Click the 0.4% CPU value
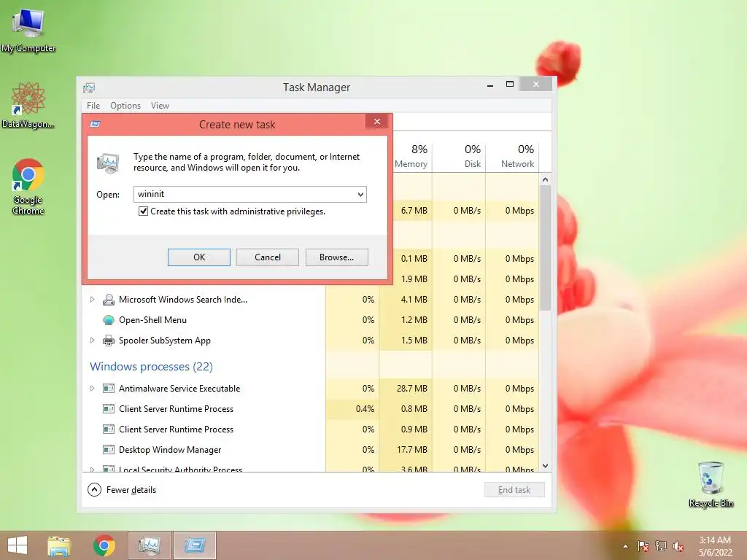Image resolution: width=747 pixels, height=560 pixels. click(x=365, y=409)
